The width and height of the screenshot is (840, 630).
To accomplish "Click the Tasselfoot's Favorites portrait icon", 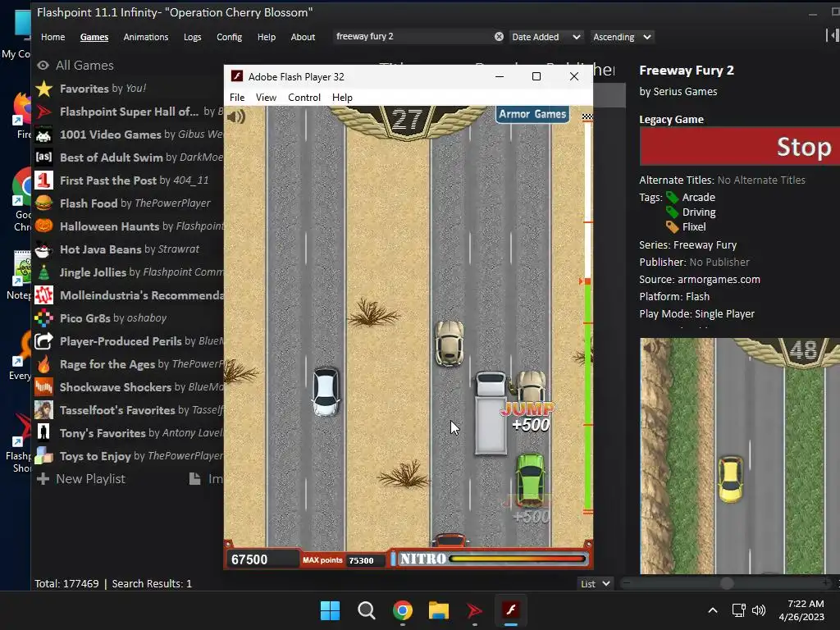I will pos(44,410).
